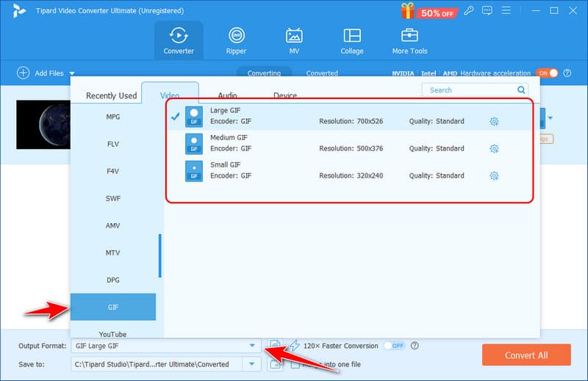Switch to Video tab
The height and width of the screenshot is (381, 588).
[170, 93]
